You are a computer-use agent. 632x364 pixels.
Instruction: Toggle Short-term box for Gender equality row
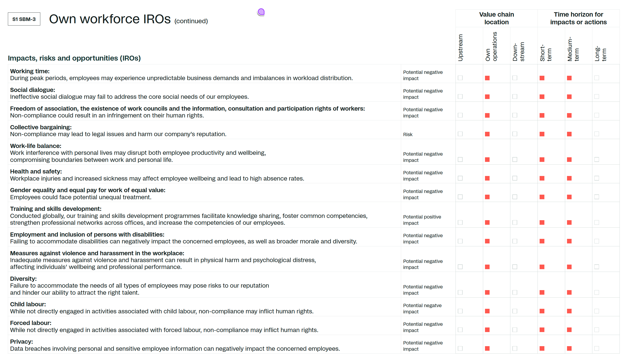pyautogui.click(x=542, y=197)
